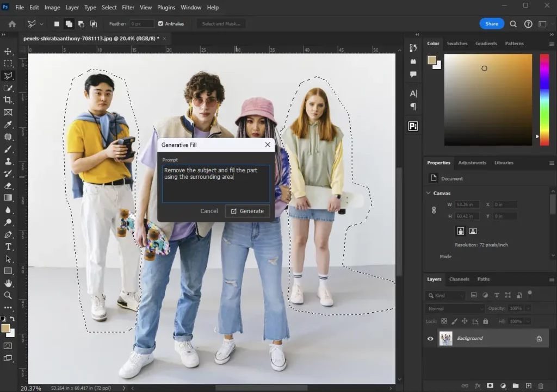Screen dimensions: 557x392
Task: Click the delete layer trash icon
Action: (x=541, y=386)
